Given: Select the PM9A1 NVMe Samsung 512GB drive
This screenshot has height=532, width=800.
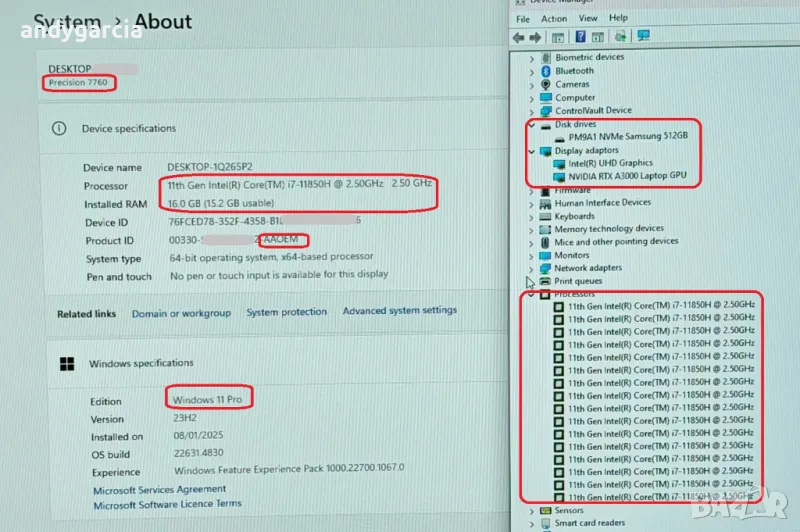Looking at the screenshot, I should [x=628, y=137].
